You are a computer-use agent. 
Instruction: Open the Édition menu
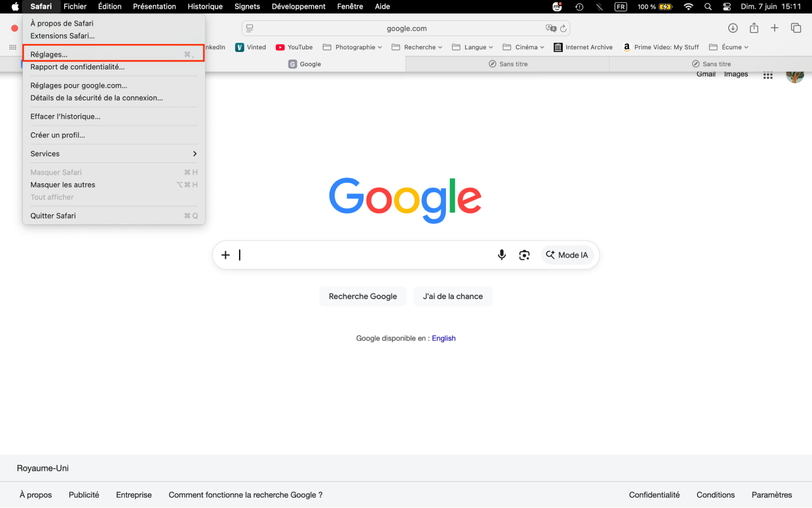coord(110,7)
